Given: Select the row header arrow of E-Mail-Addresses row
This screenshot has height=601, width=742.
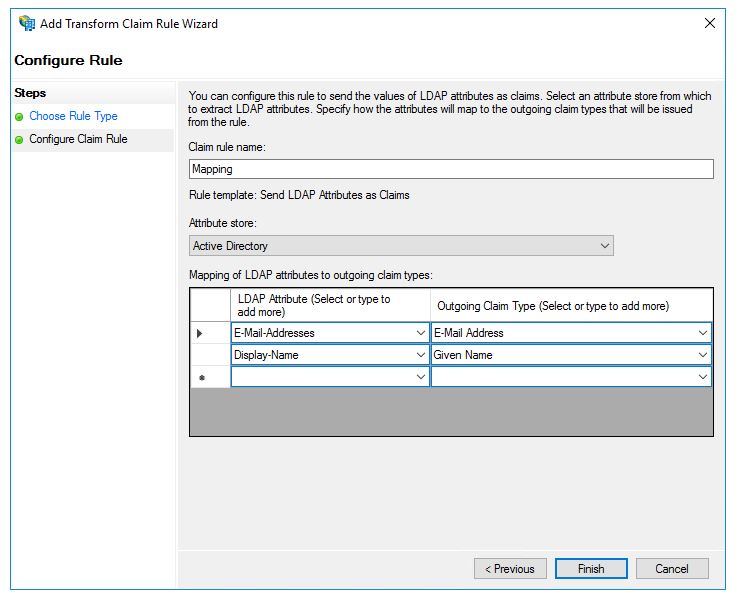Looking at the screenshot, I should click(210, 333).
